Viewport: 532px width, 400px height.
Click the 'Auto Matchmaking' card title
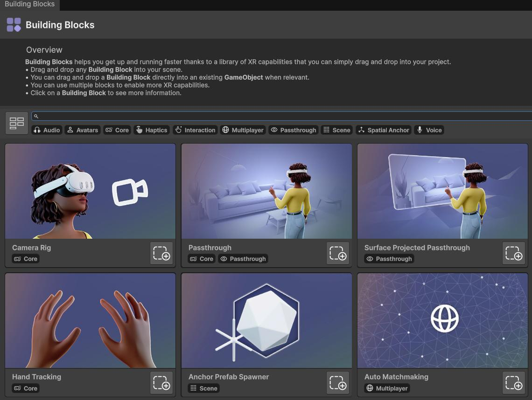(x=396, y=377)
